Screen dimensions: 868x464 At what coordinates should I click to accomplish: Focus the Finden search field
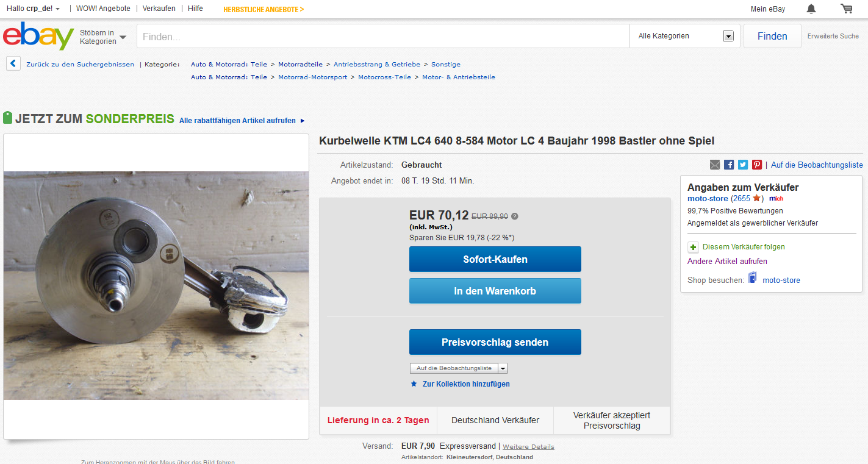point(382,37)
